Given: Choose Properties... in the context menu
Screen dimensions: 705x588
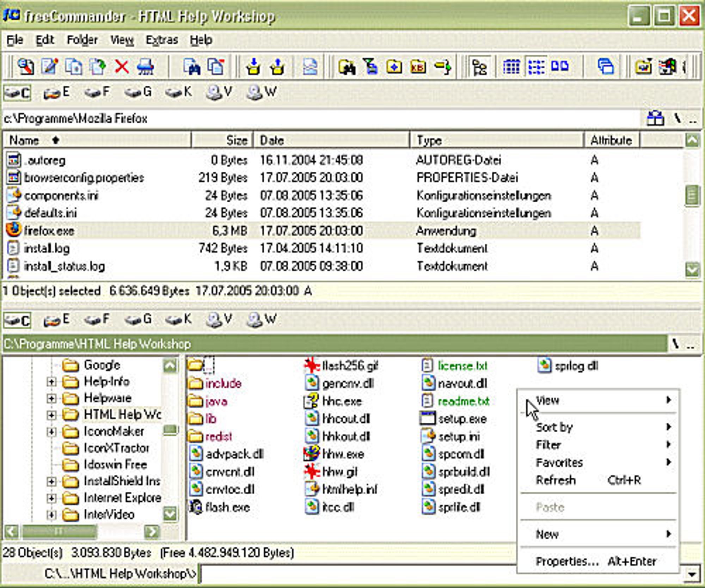Looking at the screenshot, I should [598, 561].
